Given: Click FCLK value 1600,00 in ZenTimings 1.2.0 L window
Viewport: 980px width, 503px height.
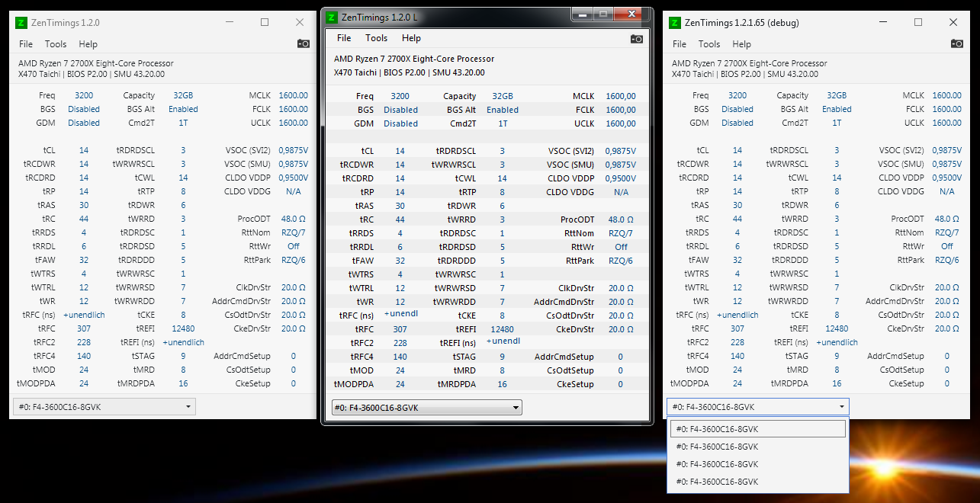Looking at the screenshot, I should point(621,110).
